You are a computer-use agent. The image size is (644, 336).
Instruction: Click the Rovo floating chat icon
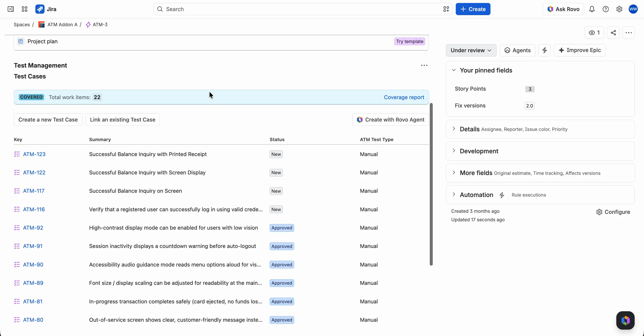pos(625,320)
